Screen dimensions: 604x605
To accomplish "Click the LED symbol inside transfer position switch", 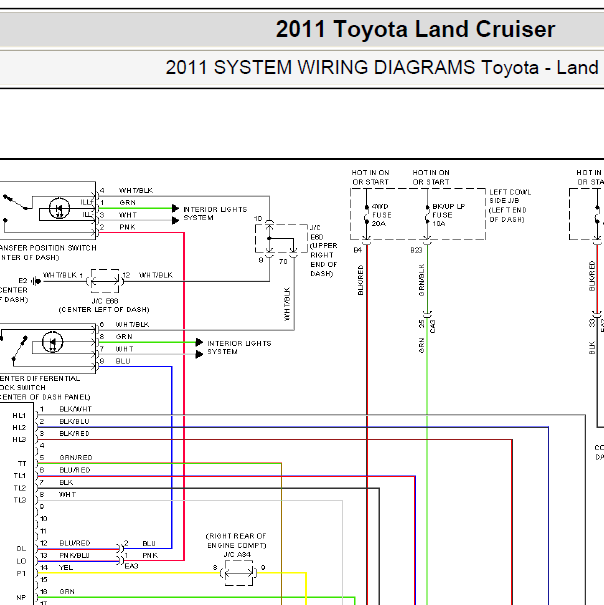I will 59,208.
